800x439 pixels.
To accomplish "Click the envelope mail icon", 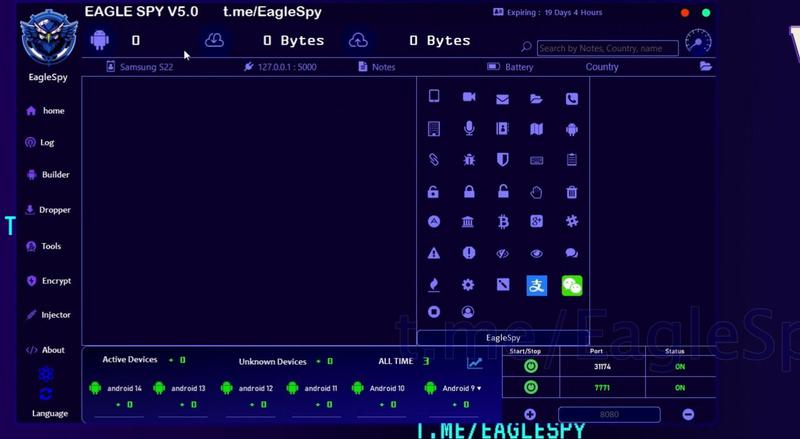I will [503, 99].
